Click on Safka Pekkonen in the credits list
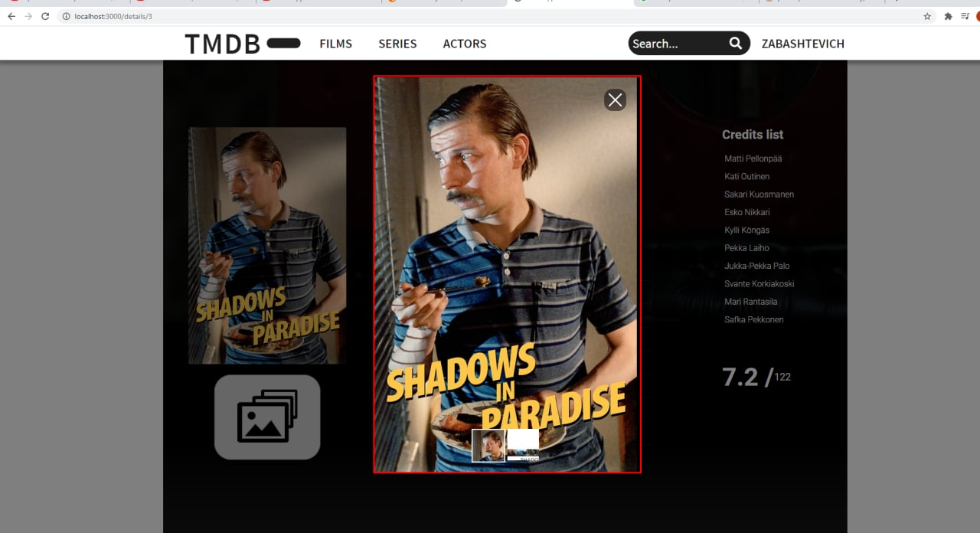Viewport: 980px width, 533px height. (x=753, y=319)
